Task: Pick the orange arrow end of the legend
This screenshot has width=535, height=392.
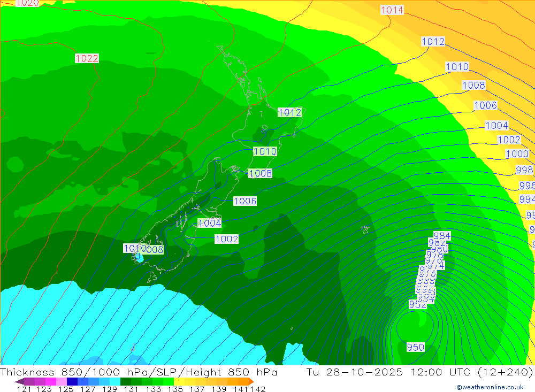Action: click(251, 381)
